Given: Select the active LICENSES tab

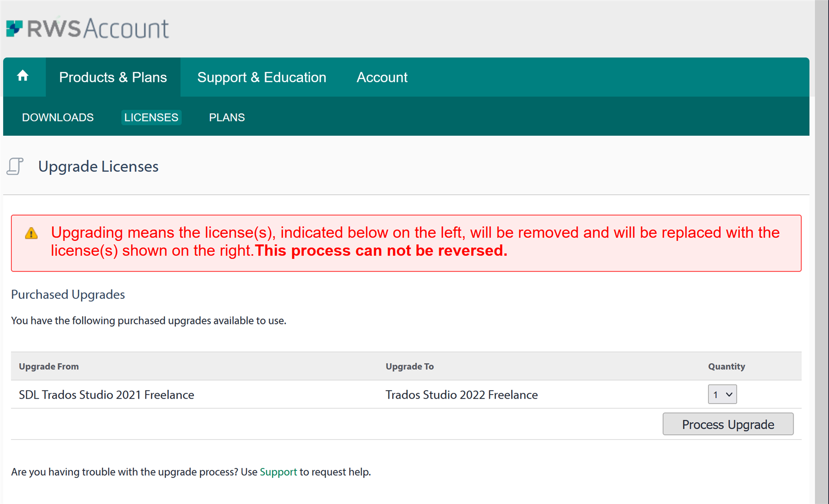Looking at the screenshot, I should 151,117.
